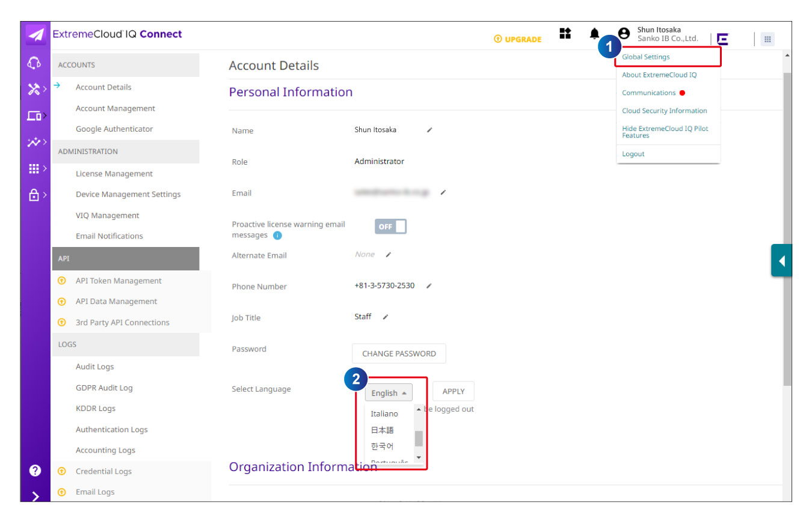Open the app switcher grid icon
Viewport: 812px width, 521px height.
(767, 39)
